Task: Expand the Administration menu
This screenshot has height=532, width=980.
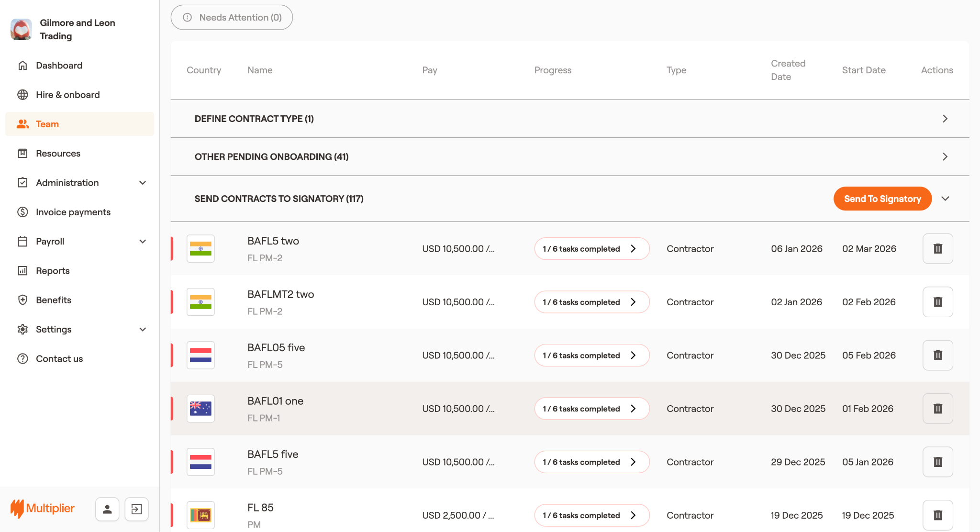Action: (142, 183)
